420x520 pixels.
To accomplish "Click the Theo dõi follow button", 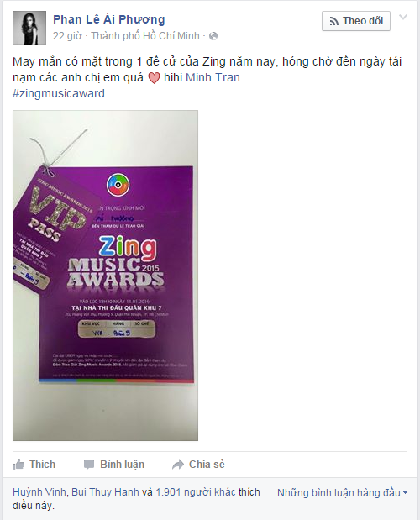I will [x=355, y=21].
